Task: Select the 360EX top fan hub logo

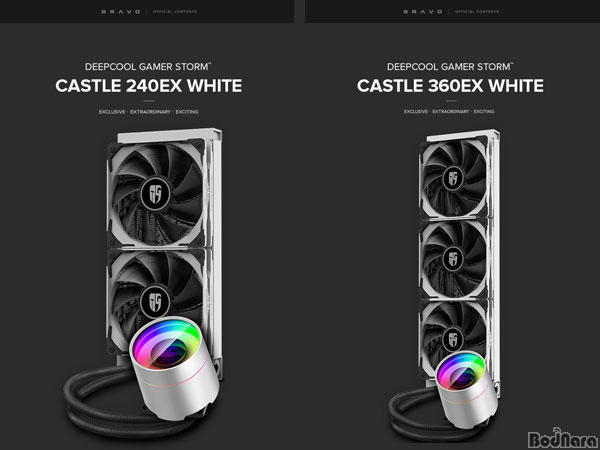Action: [x=453, y=178]
